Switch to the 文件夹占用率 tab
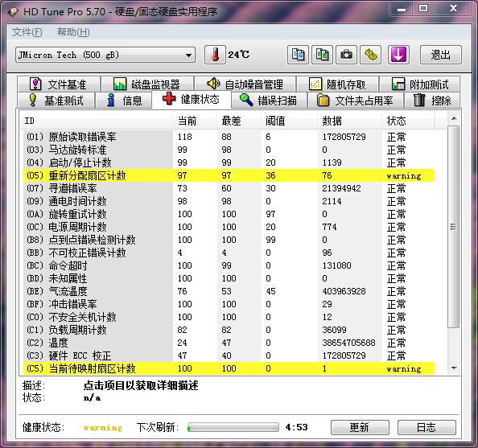 (x=356, y=101)
